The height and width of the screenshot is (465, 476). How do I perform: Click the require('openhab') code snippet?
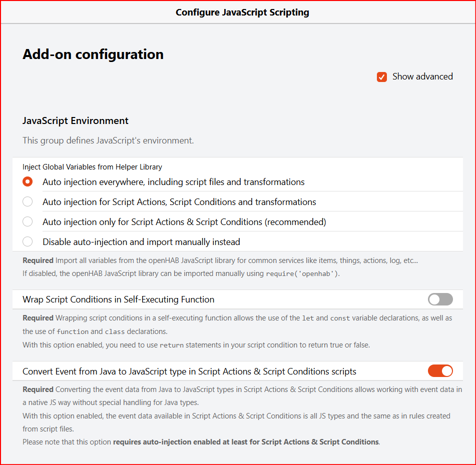click(302, 274)
